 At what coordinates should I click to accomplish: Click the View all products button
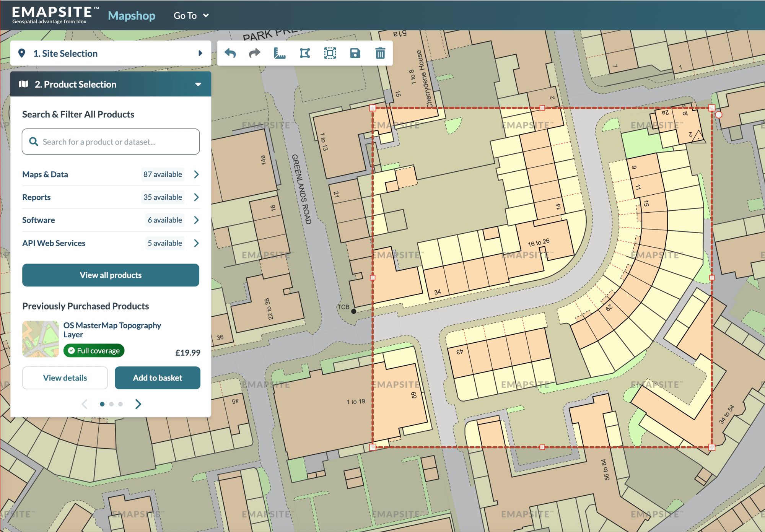click(111, 275)
